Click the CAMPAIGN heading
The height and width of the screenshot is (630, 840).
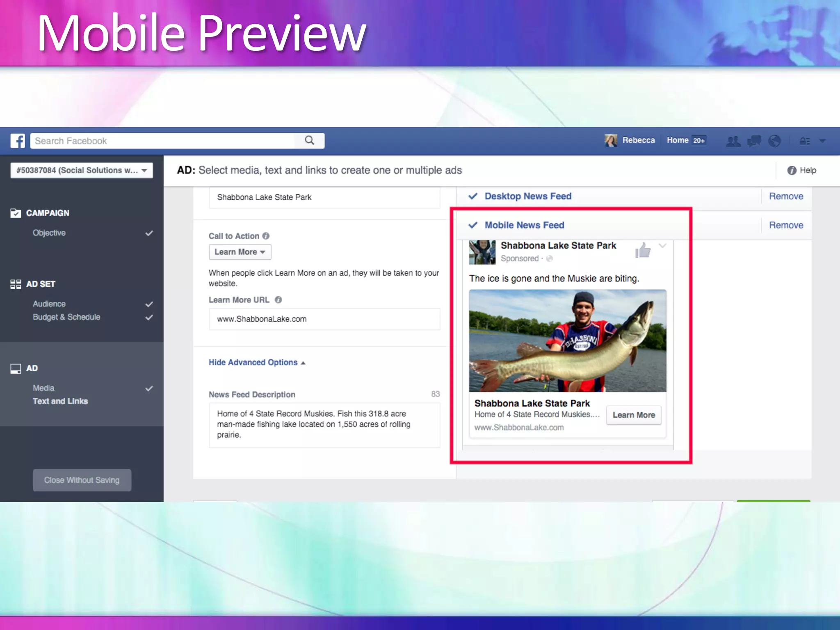click(x=48, y=213)
